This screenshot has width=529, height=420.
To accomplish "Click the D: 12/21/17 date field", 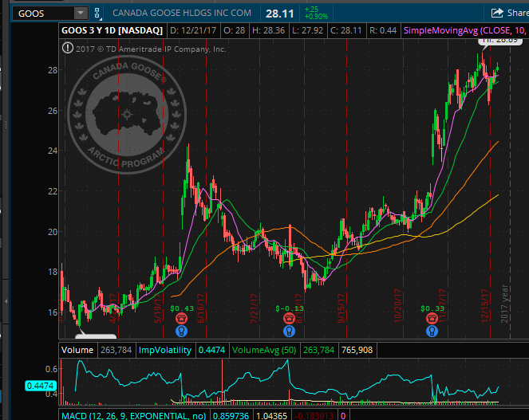I will click(x=193, y=30).
